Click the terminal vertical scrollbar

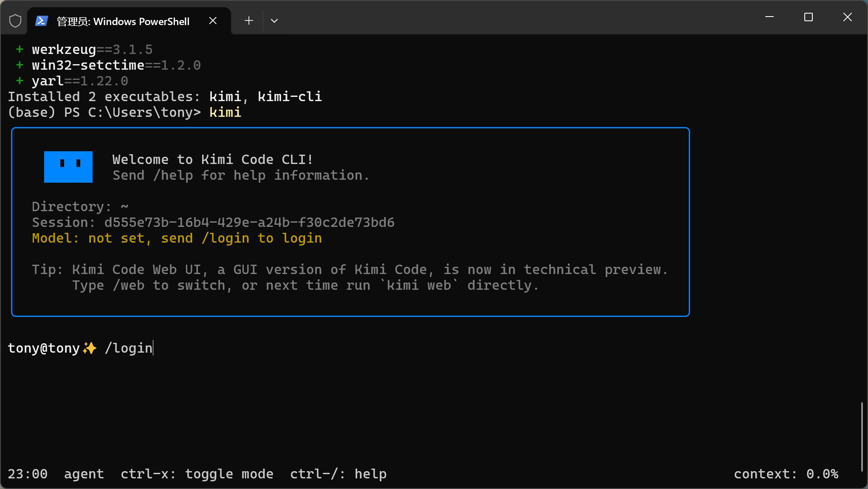click(862, 435)
